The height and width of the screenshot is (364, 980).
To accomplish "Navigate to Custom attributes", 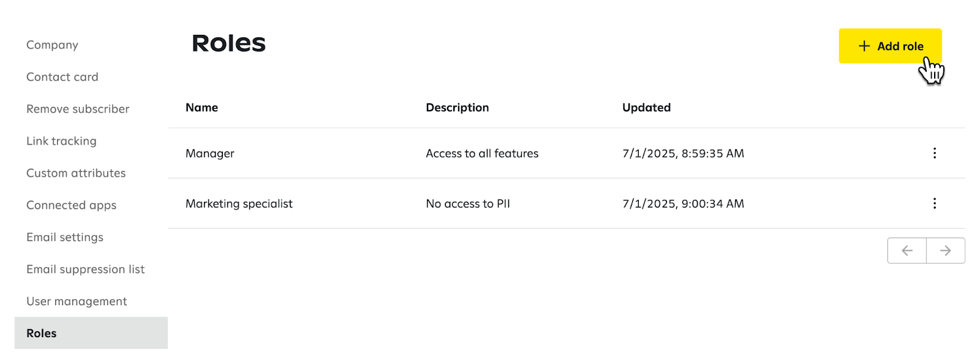I will (76, 173).
